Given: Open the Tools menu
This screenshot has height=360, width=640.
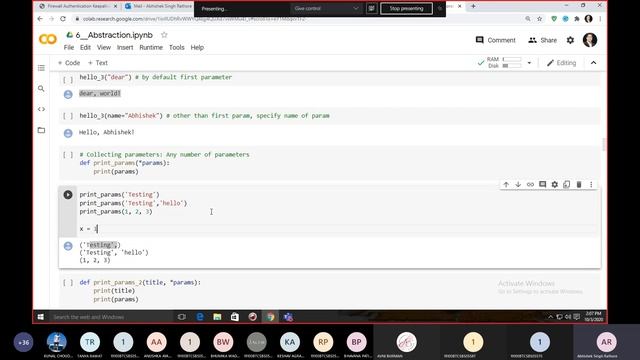Looking at the screenshot, I should click(177, 47).
